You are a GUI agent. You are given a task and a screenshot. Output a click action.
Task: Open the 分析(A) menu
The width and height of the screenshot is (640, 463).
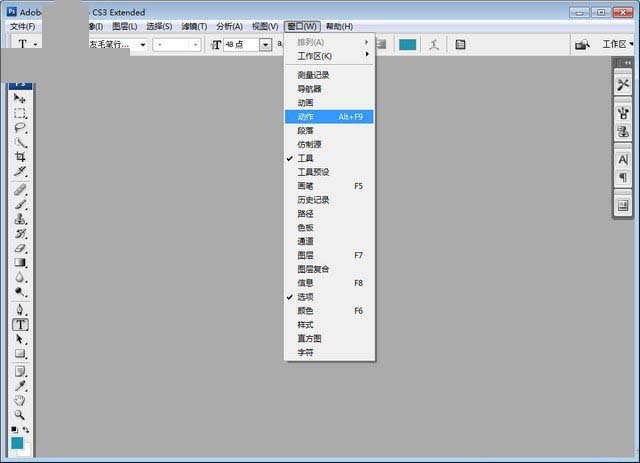[229, 27]
